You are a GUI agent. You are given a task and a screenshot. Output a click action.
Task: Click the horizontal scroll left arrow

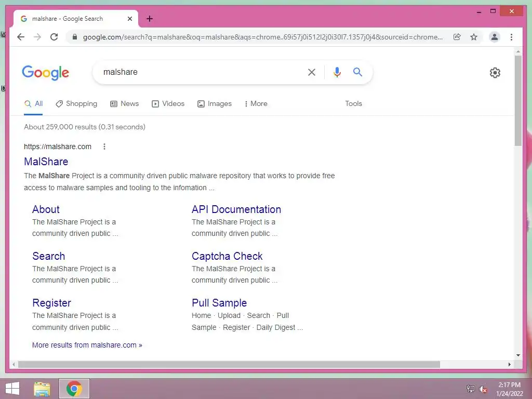tap(14, 364)
